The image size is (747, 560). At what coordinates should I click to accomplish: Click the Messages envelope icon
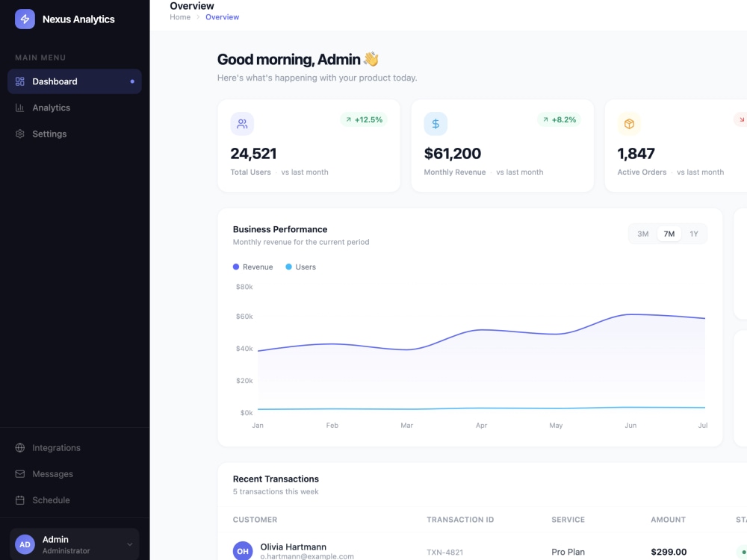(x=19, y=474)
